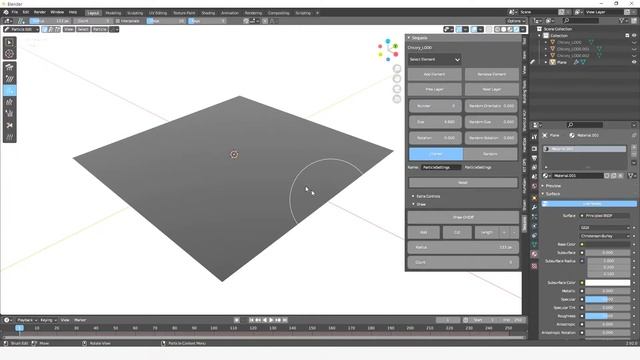Switch to the Shading workspace tab
The image size is (640, 360).
(208, 13)
